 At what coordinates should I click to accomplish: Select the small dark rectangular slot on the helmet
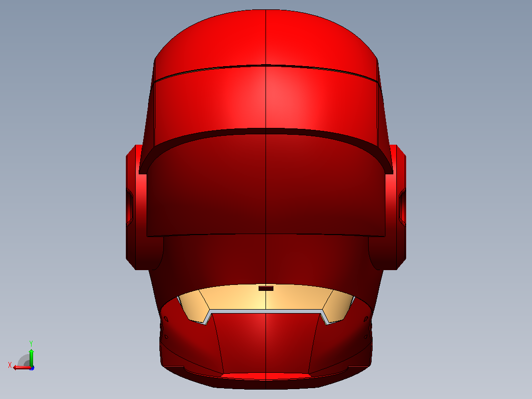point(266,288)
